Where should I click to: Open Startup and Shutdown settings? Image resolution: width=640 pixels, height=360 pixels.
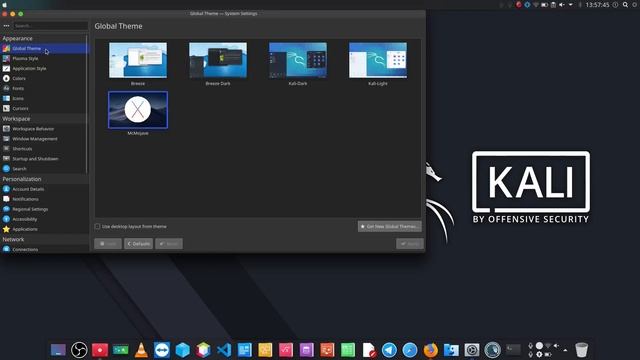pos(44,159)
